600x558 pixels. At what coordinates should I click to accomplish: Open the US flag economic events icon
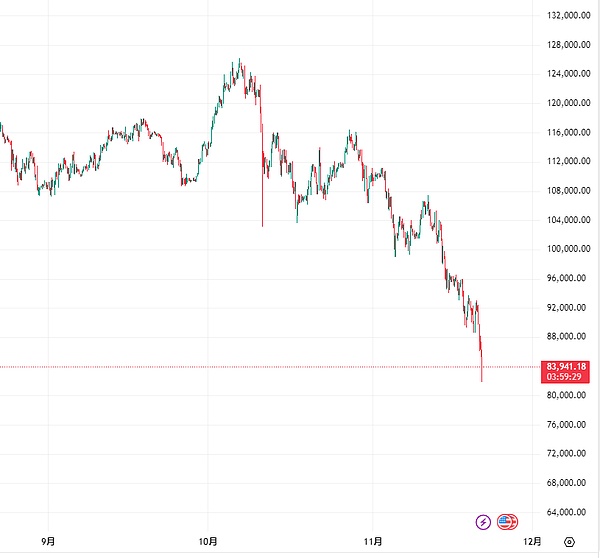click(x=507, y=521)
